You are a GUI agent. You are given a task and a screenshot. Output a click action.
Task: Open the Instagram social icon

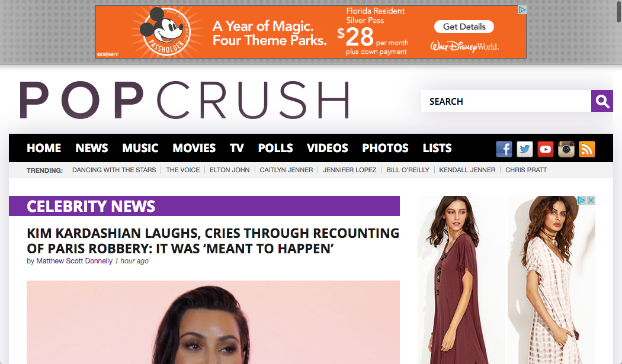click(x=566, y=149)
